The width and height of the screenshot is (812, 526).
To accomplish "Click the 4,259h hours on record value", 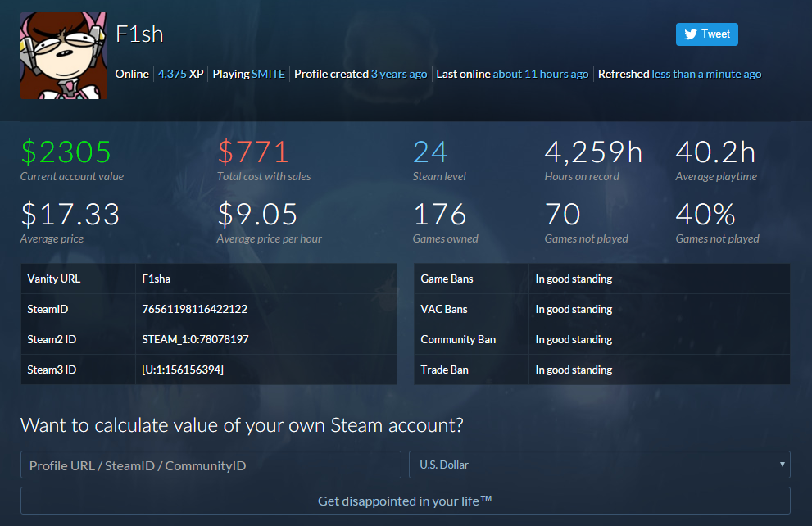I will (593, 152).
